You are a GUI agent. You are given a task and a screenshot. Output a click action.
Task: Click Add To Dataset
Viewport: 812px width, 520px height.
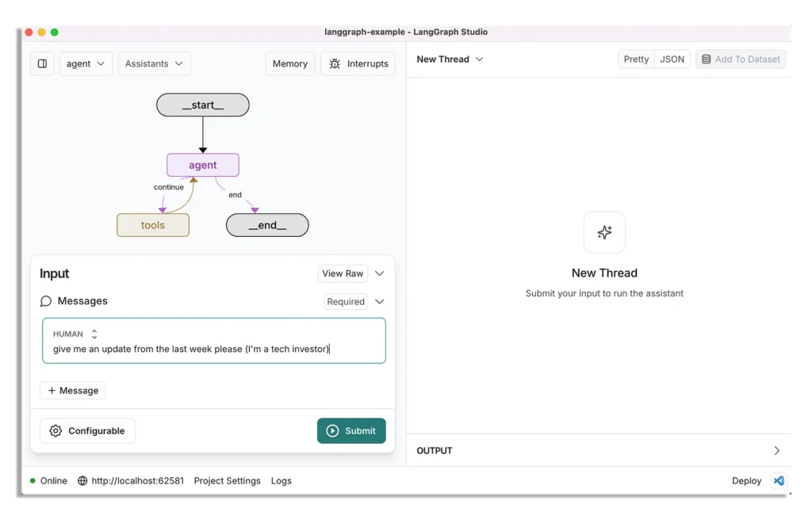pos(741,59)
